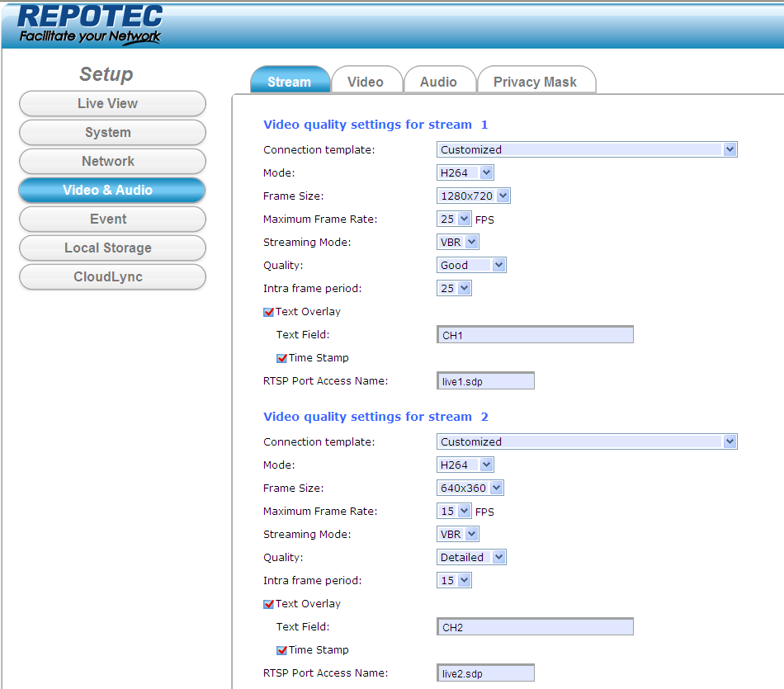
Task: Uncheck Time Stamp for stream 2
Action: (x=281, y=650)
